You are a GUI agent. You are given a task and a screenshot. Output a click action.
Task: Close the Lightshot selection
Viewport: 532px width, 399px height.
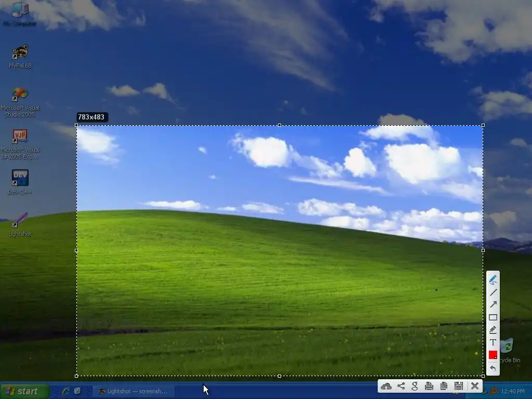tap(475, 386)
